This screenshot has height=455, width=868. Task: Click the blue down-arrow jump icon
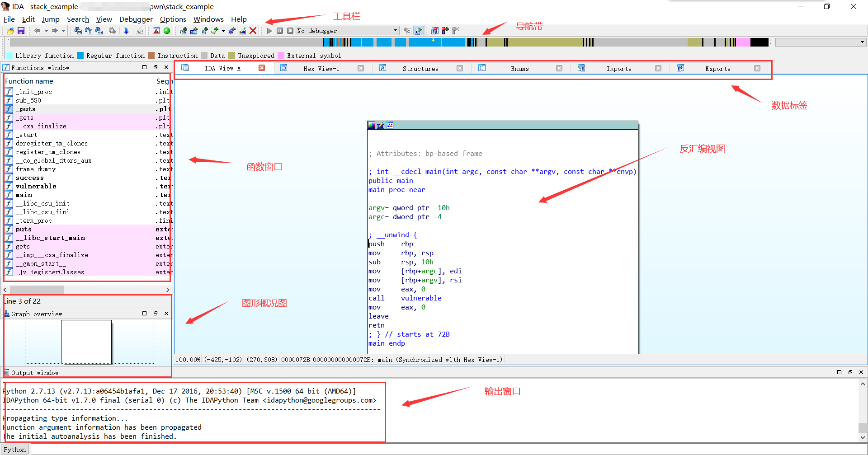click(126, 31)
